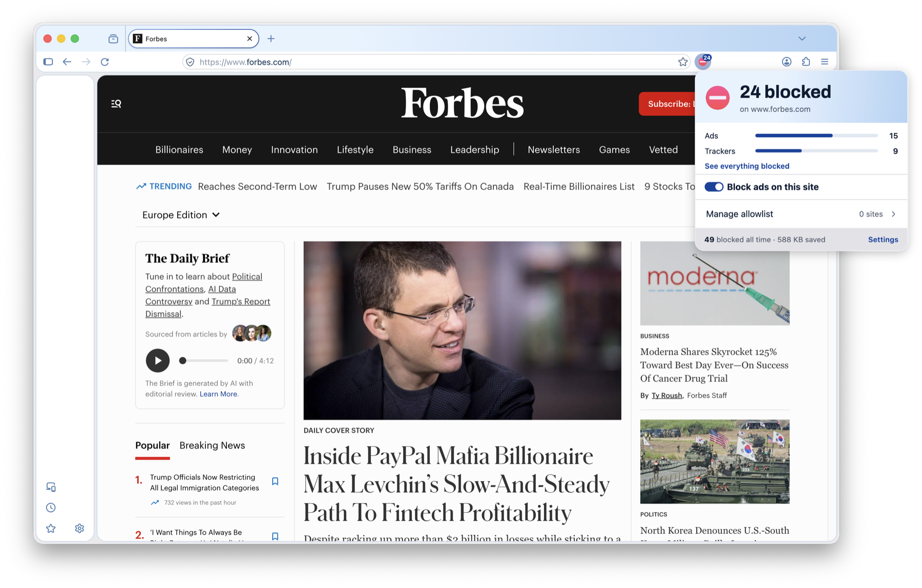
Task: Open Manage allowlist chevron row
Action: (x=801, y=214)
